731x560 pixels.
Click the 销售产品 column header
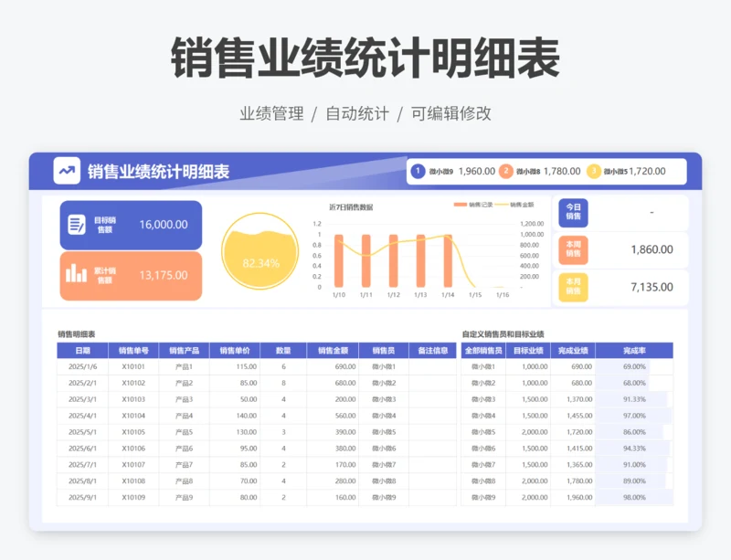point(185,351)
